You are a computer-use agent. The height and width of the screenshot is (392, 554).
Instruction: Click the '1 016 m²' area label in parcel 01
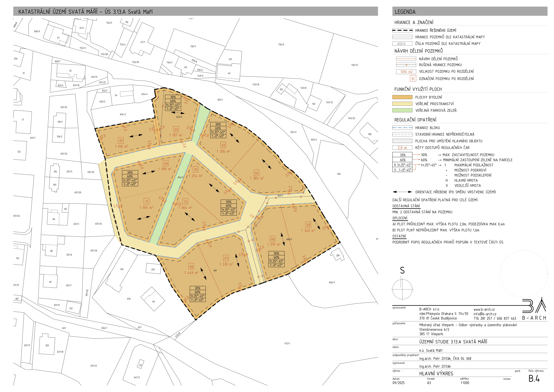coord(121,146)
